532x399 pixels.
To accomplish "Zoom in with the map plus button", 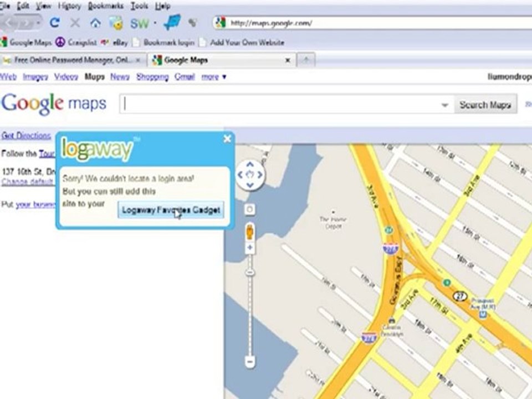I will pyautogui.click(x=250, y=247).
